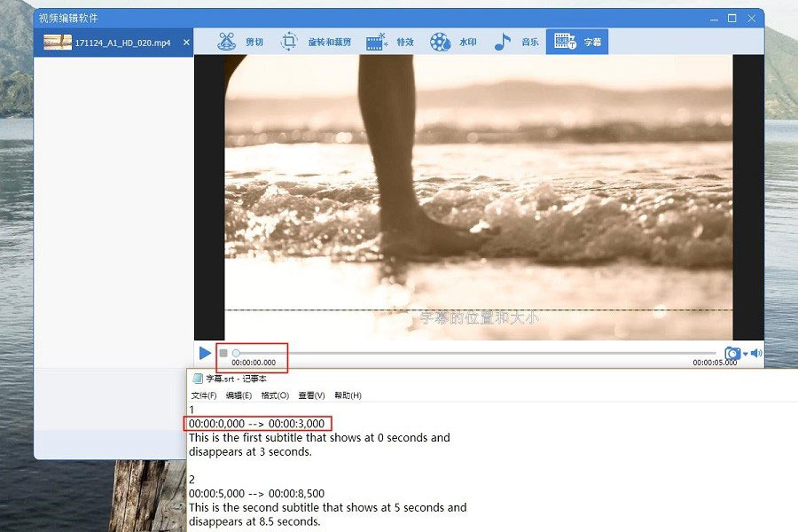Stop video playback
The image size is (798, 532).
click(x=223, y=353)
